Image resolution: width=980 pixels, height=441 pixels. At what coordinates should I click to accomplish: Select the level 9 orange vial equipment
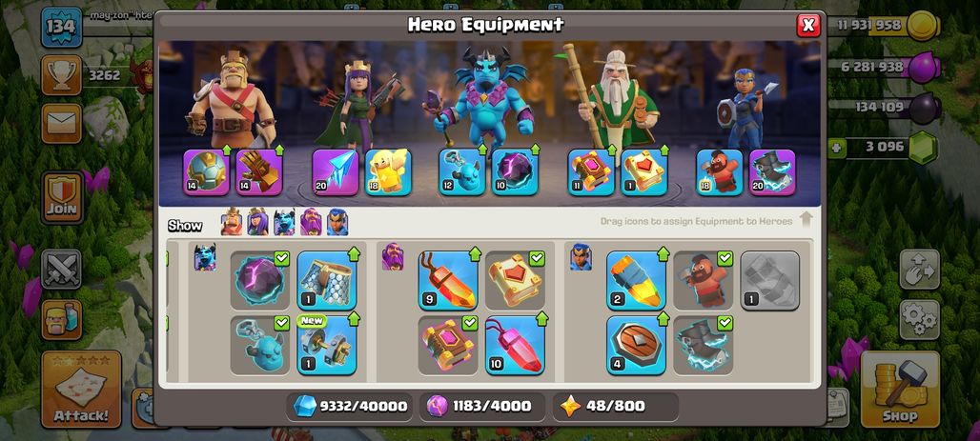coord(448,280)
